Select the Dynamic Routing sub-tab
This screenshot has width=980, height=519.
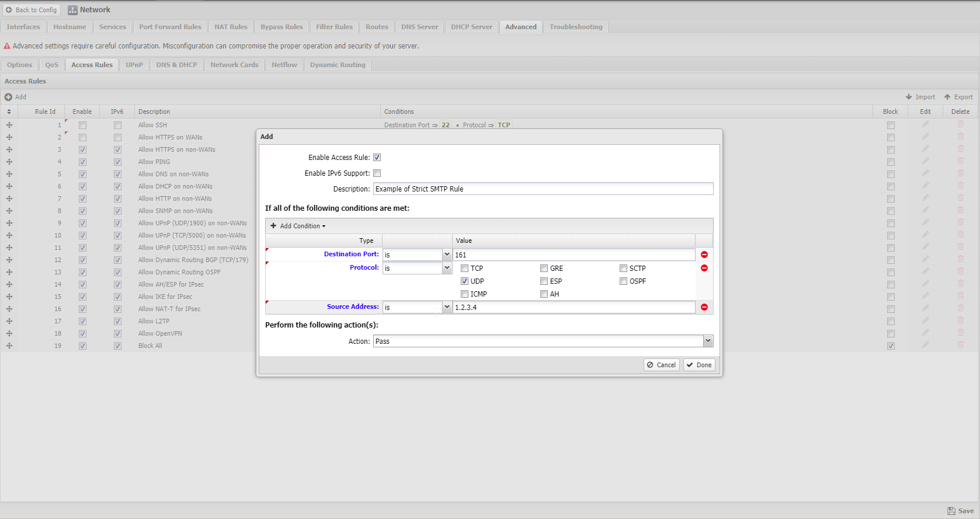point(338,65)
